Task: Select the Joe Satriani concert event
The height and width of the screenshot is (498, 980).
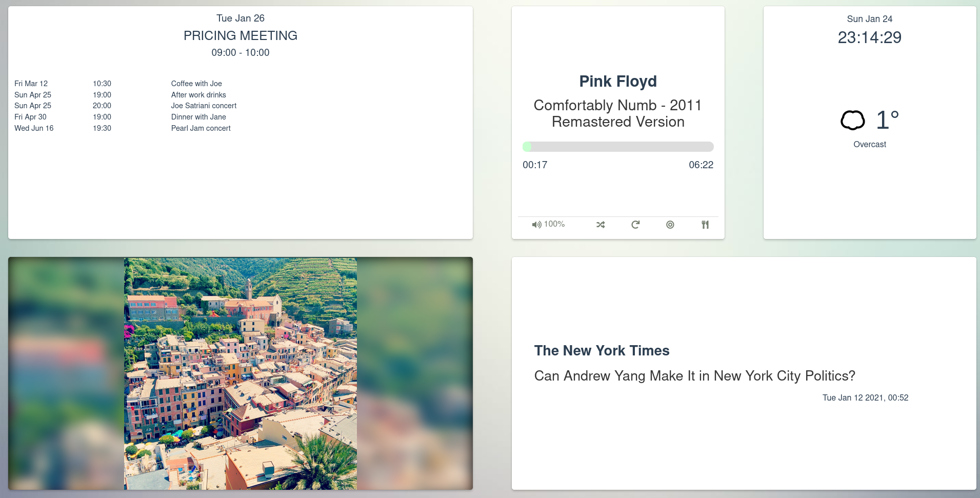Action: click(204, 106)
